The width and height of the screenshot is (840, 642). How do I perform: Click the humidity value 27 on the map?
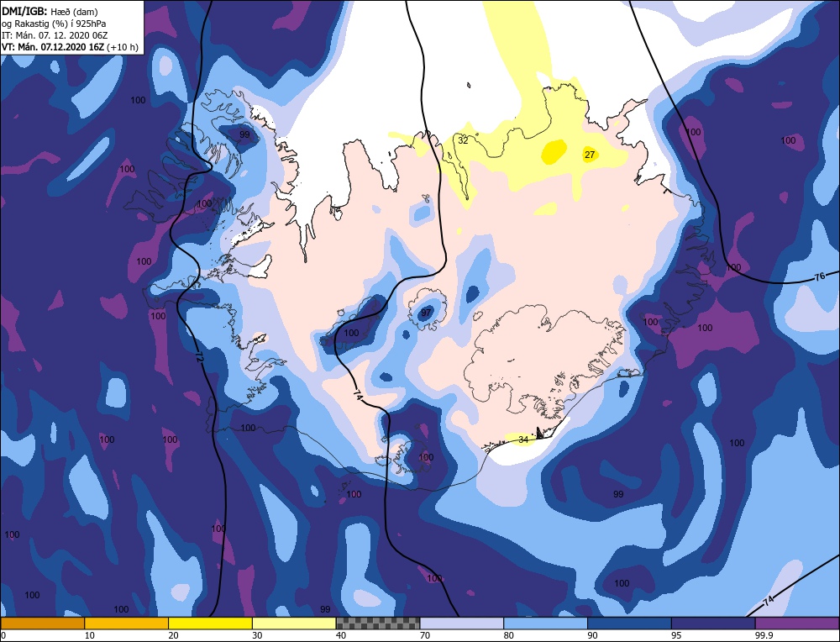pos(590,155)
